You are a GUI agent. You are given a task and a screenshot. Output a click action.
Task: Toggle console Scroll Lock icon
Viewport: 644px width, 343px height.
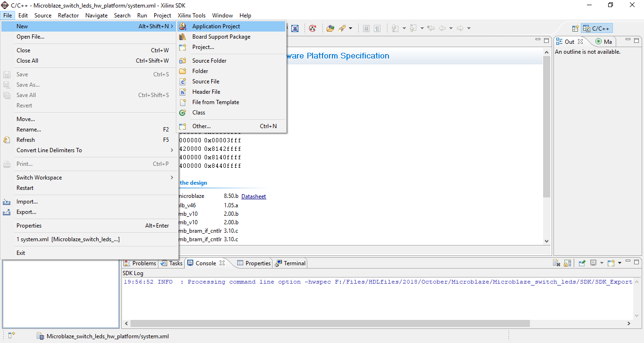567,263
